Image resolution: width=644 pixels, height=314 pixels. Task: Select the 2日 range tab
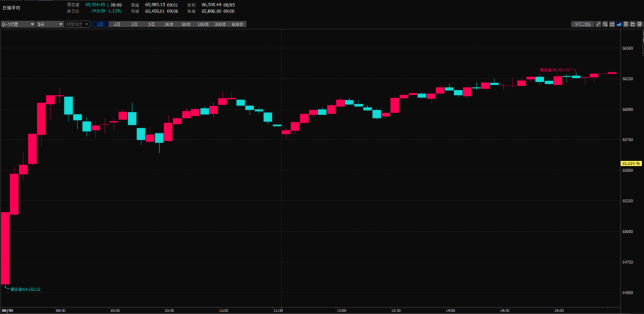click(118, 25)
